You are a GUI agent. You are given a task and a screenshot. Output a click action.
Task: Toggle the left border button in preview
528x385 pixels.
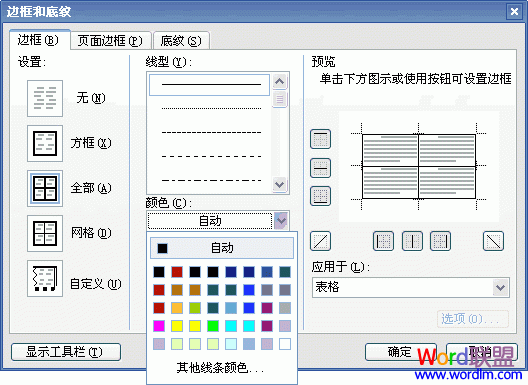383,241
